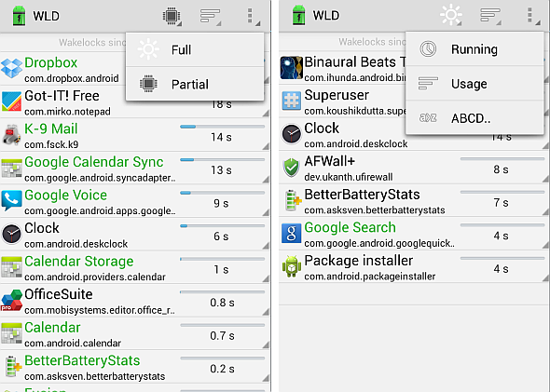Tap the Google Voice phone icon
This screenshot has width=550, height=392.
point(11,200)
